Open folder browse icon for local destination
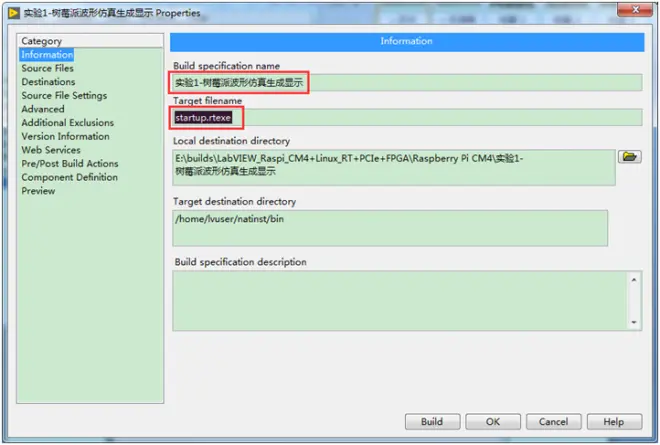This screenshot has width=660, height=445. tap(630, 157)
